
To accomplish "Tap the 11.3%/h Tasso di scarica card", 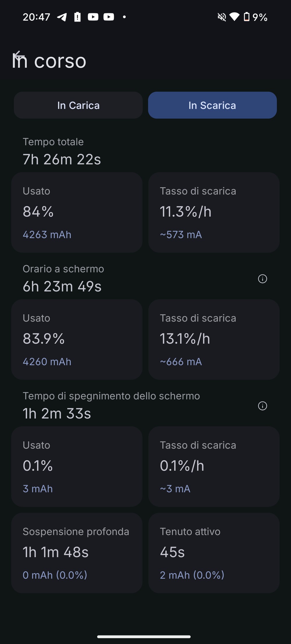I will [214, 212].
